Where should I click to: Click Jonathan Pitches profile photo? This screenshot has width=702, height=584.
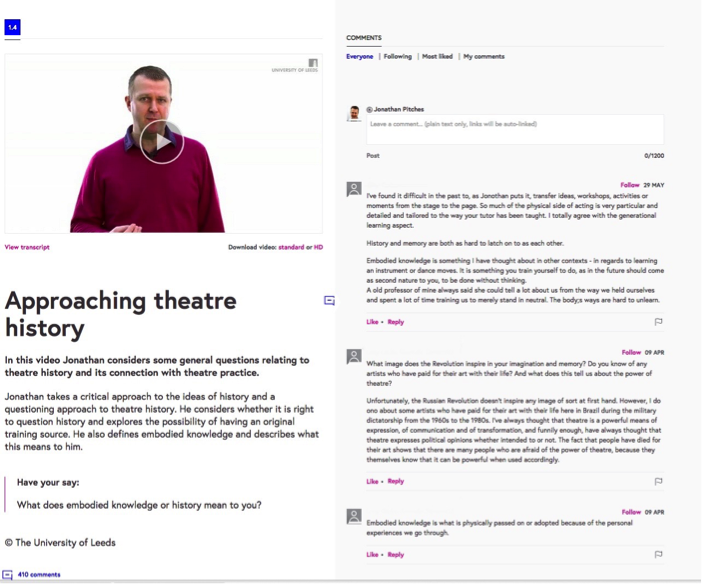354,113
